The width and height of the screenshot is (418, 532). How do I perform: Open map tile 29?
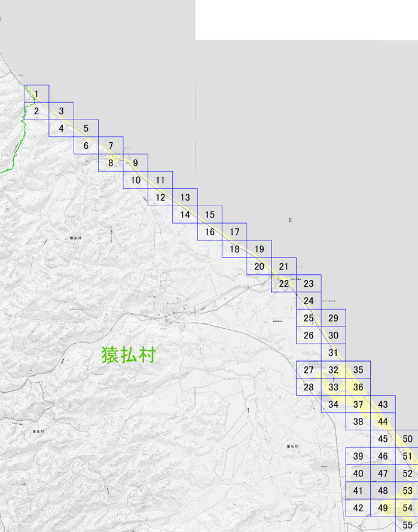[x=334, y=318]
